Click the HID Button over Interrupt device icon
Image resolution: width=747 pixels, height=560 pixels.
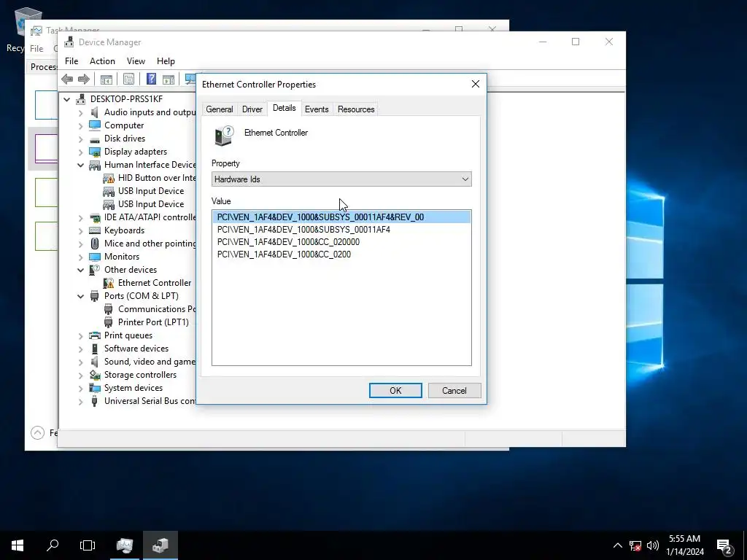point(109,178)
